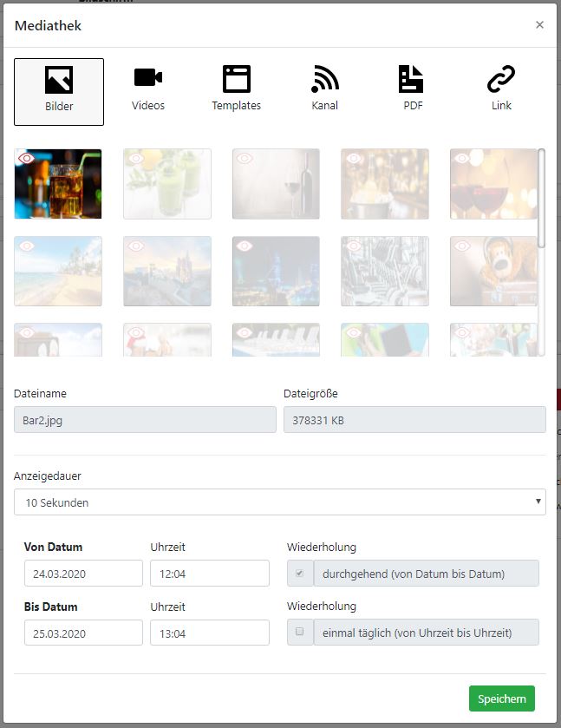561x728 pixels.
Task: Choose the Kanal RSS feed icon
Action: click(324, 79)
